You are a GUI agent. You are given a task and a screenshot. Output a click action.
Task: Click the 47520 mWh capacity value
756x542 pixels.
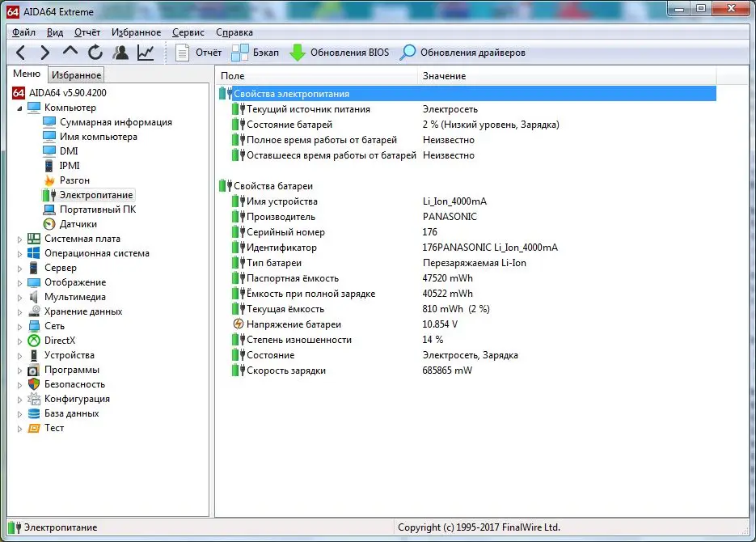[x=447, y=277]
